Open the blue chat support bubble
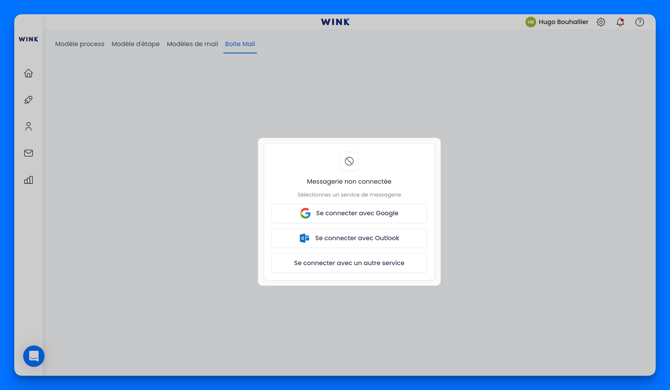670x390 pixels. 34,356
